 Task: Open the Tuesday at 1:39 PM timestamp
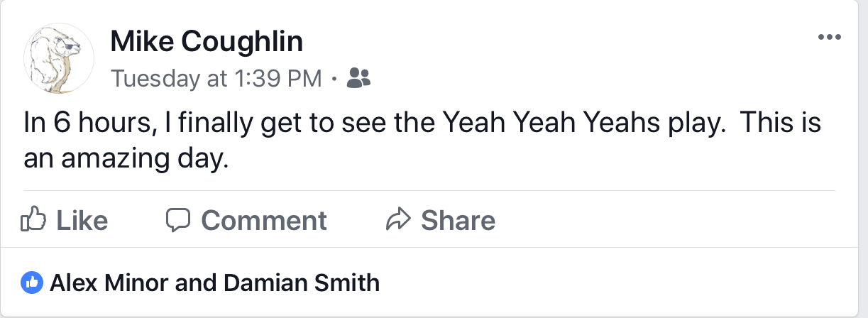[x=216, y=79]
